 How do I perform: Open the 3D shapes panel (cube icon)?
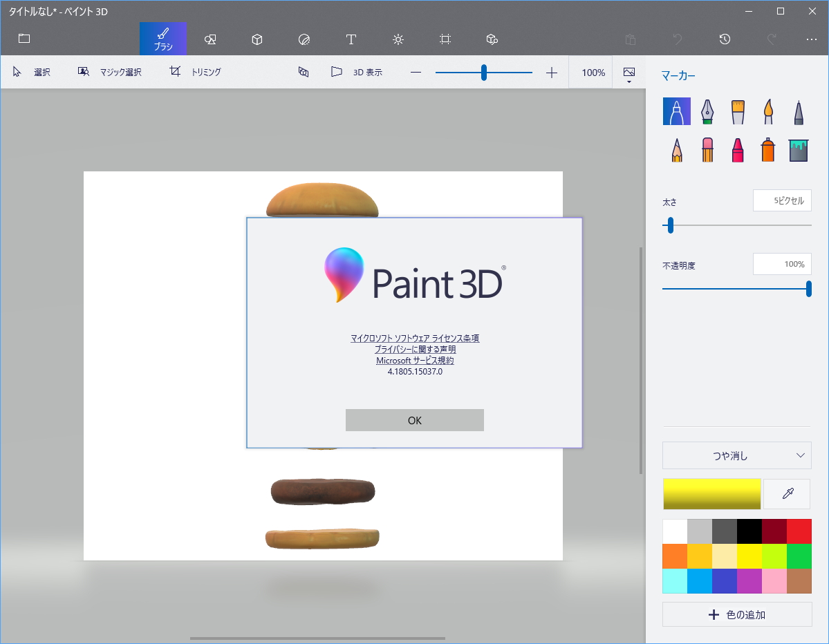click(x=257, y=39)
